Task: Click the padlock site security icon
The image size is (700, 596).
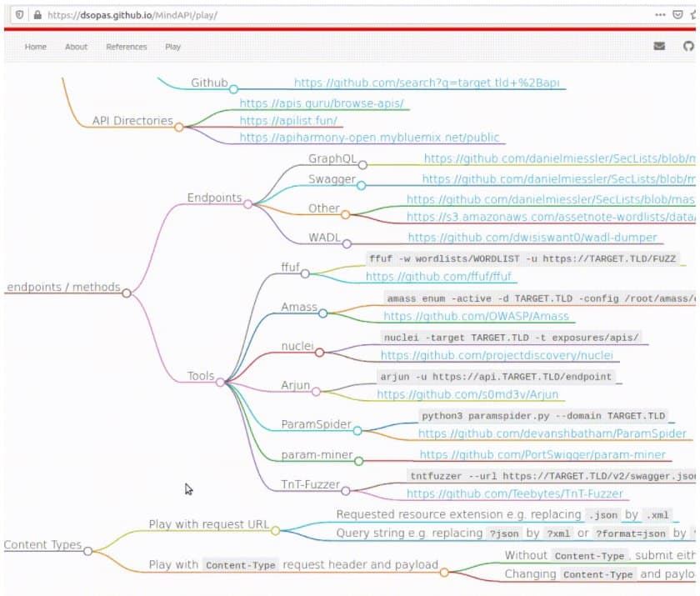Action: click(37, 15)
